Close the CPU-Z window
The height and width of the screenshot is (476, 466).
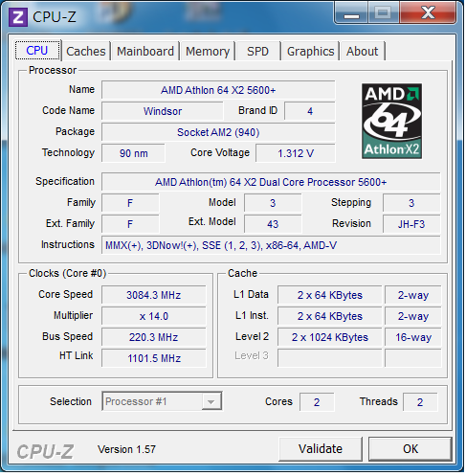pos(428,13)
